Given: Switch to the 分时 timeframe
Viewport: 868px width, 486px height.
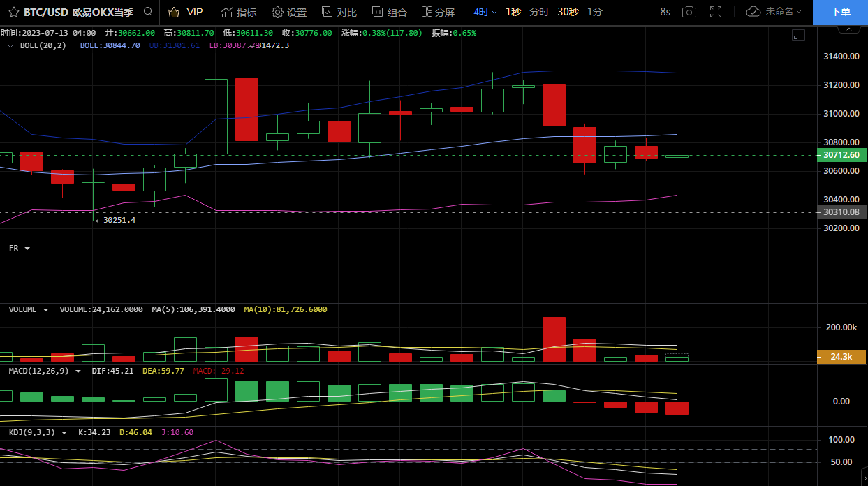Looking at the screenshot, I should [x=539, y=12].
